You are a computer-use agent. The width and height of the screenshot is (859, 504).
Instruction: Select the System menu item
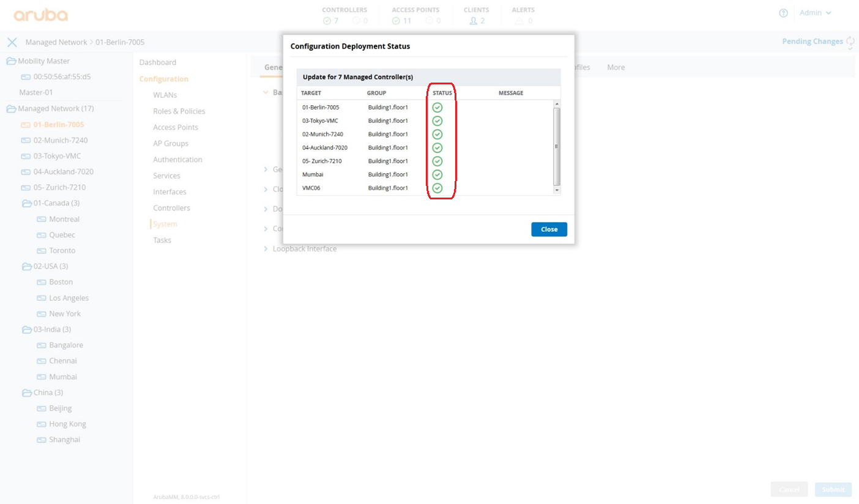(165, 224)
